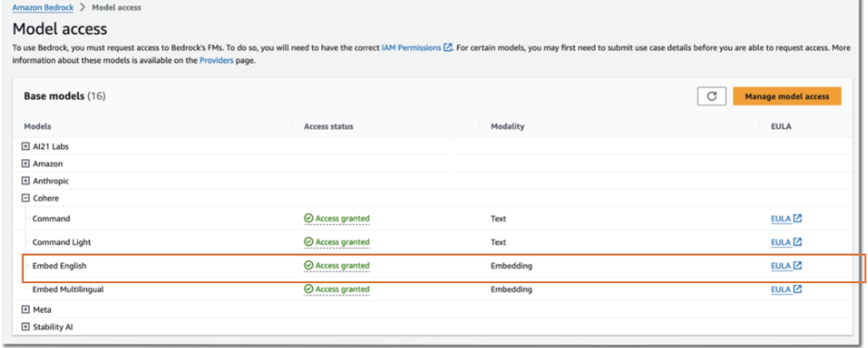Select the Embed Multilingual model name
Screen dimensions: 868x348
pos(68,290)
